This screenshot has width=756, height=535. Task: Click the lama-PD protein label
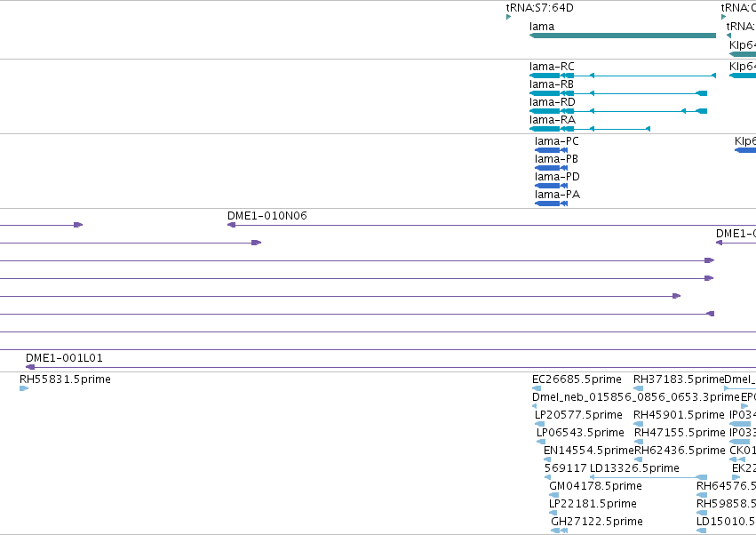557,177
